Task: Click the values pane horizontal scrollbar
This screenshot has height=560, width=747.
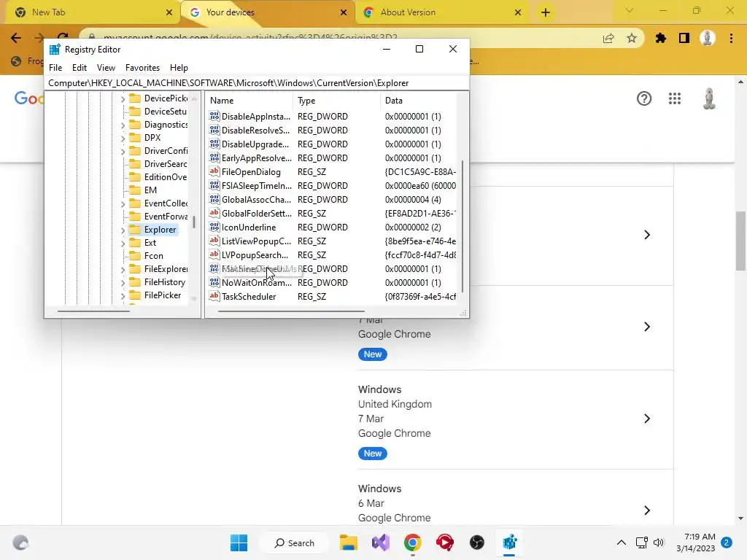Action: pyautogui.click(x=291, y=311)
